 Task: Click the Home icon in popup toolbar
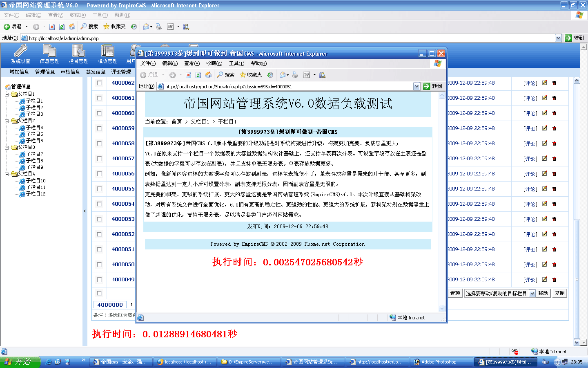click(x=208, y=75)
